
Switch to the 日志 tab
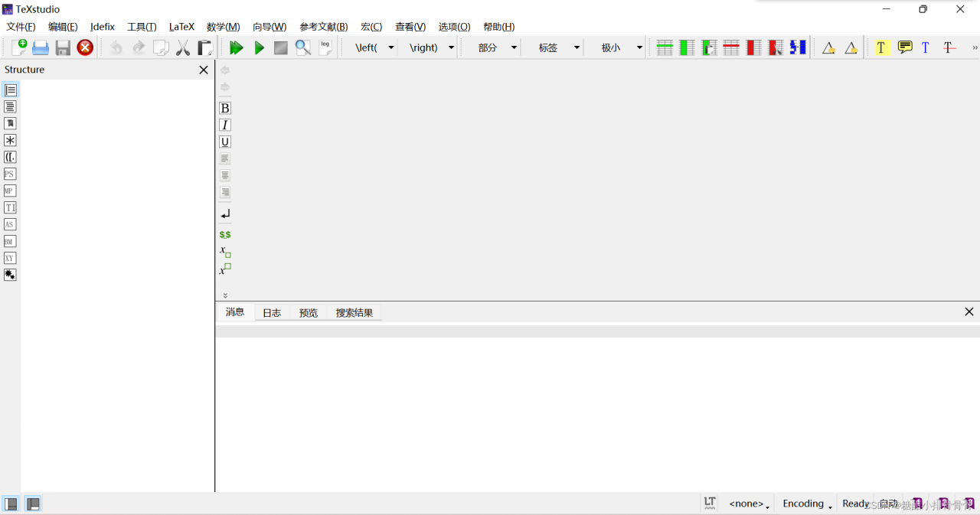[x=272, y=312]
